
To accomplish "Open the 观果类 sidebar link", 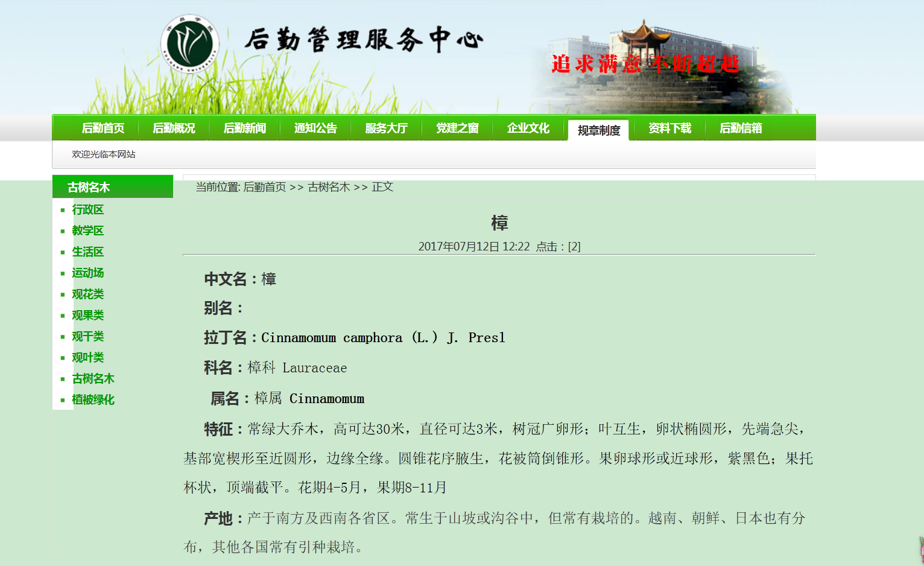I will click(x=88, y=316).
